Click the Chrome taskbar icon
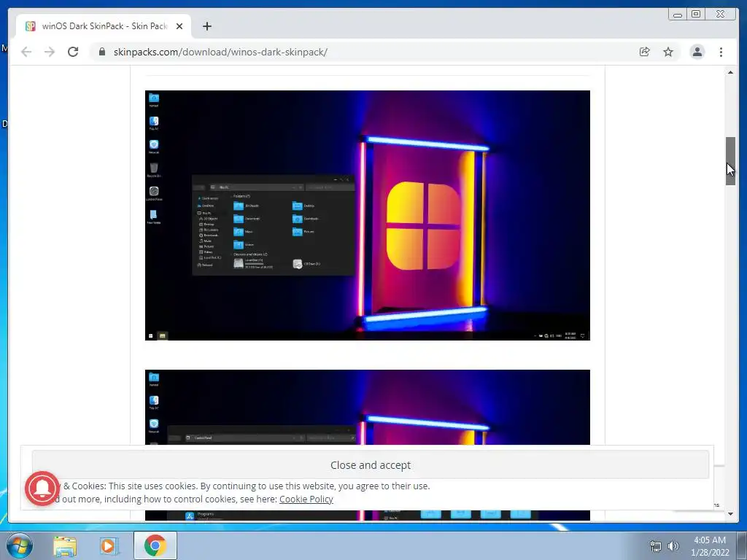 point(155,545)
